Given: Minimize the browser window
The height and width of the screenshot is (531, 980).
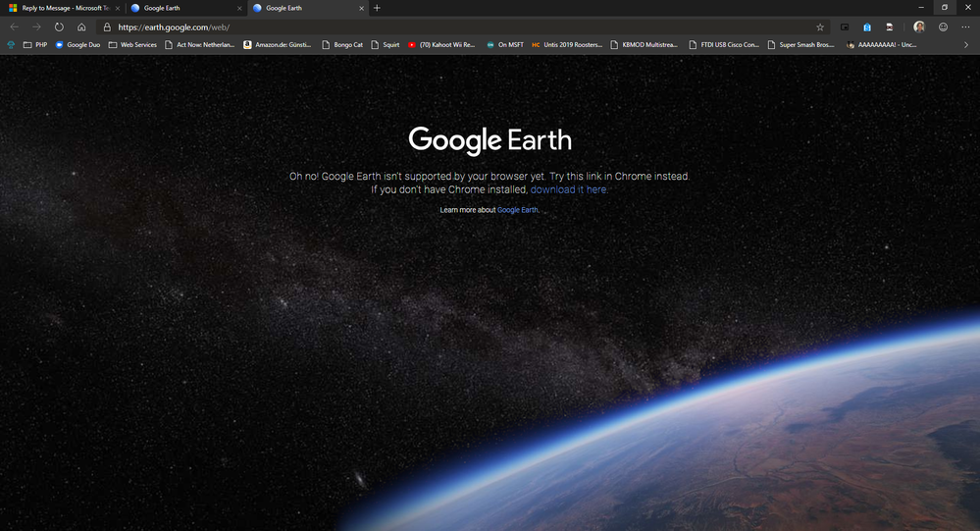Looking at the screenshot, I should click(920, 8).
